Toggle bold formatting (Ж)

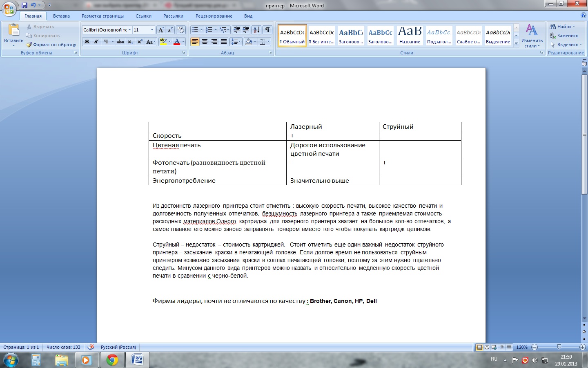[x=87, y=42]
